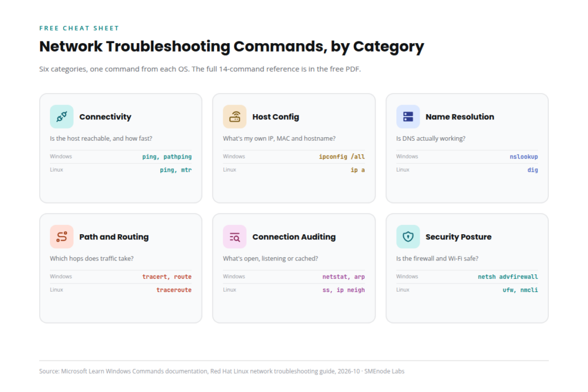
Task: Select the Security Posture heading
Action: (458, 237)
